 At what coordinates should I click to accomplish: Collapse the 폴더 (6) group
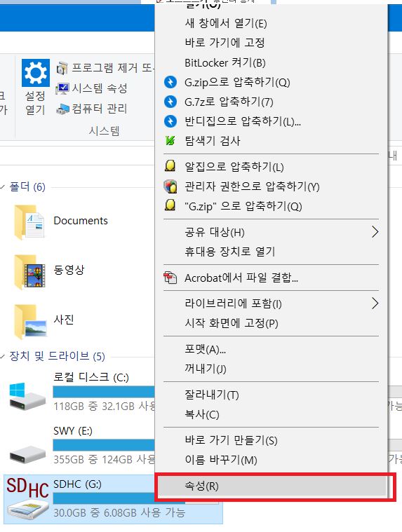coord(3,187)
